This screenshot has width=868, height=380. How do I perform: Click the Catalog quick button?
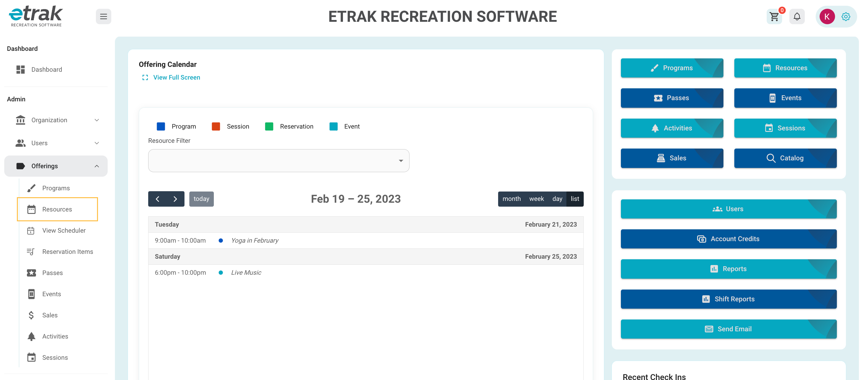(785, 158)
